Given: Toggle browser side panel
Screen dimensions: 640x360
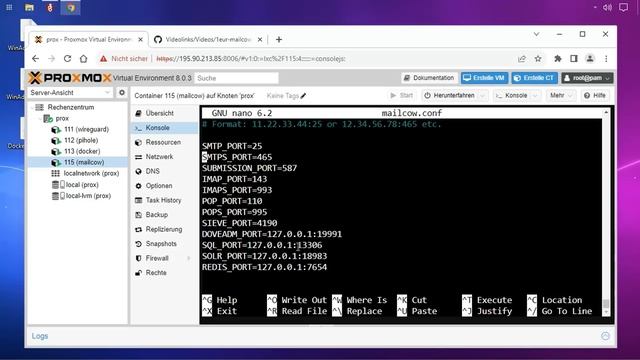Looking at the screenshot, I should click(574, 59).
